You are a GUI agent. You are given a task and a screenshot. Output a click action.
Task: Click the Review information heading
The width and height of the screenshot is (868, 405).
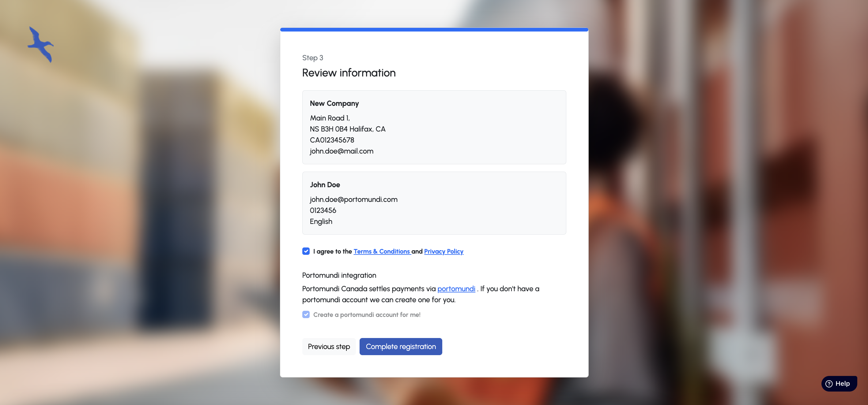coord(349,73)
